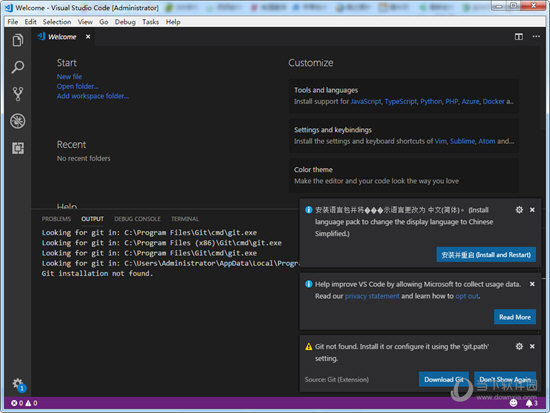Click the Tools and languages heading

(326, 90)
